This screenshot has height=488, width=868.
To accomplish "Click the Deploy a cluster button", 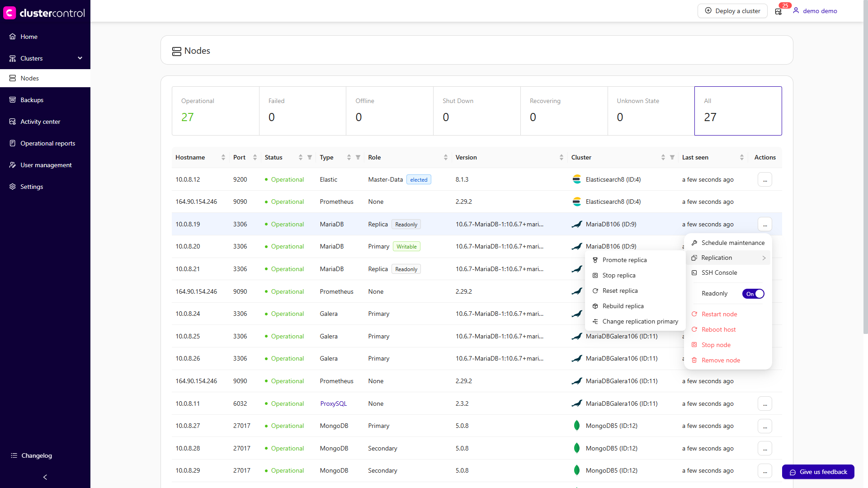I will click(x=732, y=10).
